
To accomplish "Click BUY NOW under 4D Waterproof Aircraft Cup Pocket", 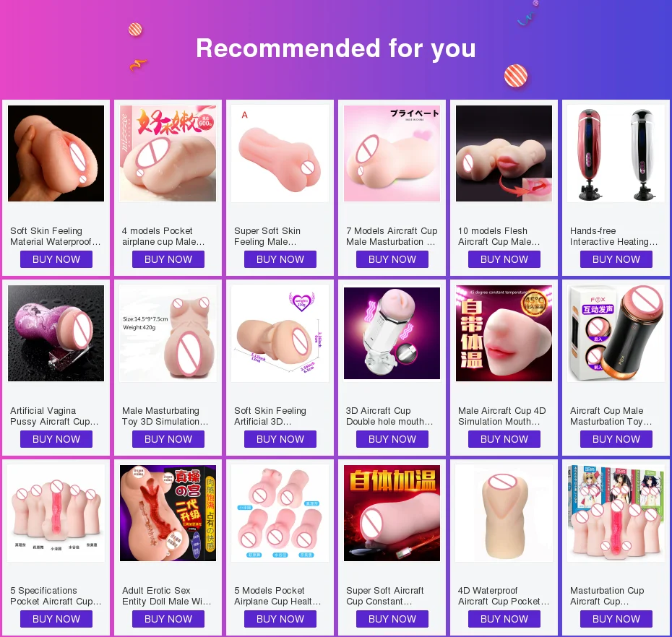I will point(504,619).
